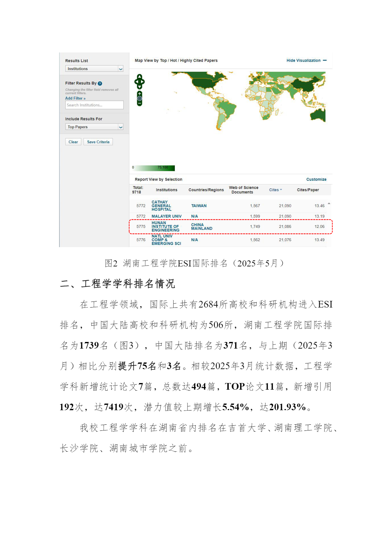
Task: Reset map to world view globe icon
Action: pyautogui.click(x=139, y=98)
